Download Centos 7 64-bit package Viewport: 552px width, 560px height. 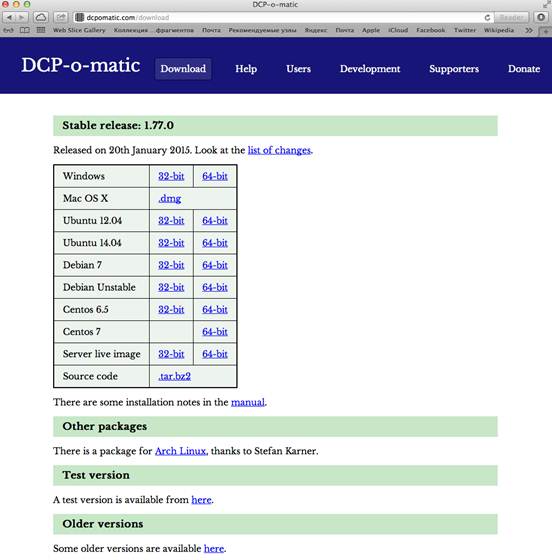pos(215,332)
